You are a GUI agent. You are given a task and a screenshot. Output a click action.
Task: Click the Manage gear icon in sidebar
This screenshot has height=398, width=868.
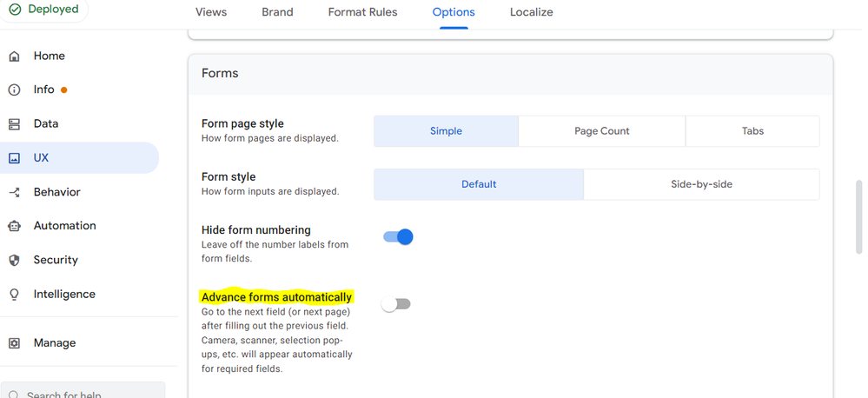pyautogui.click(x=15, y=343)
